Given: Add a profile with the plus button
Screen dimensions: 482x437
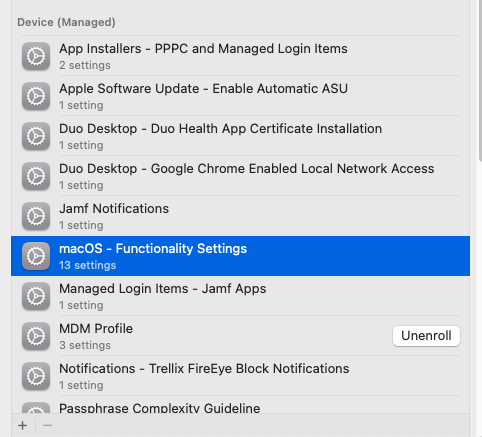Looking at the screenshot, I should 23,425.
